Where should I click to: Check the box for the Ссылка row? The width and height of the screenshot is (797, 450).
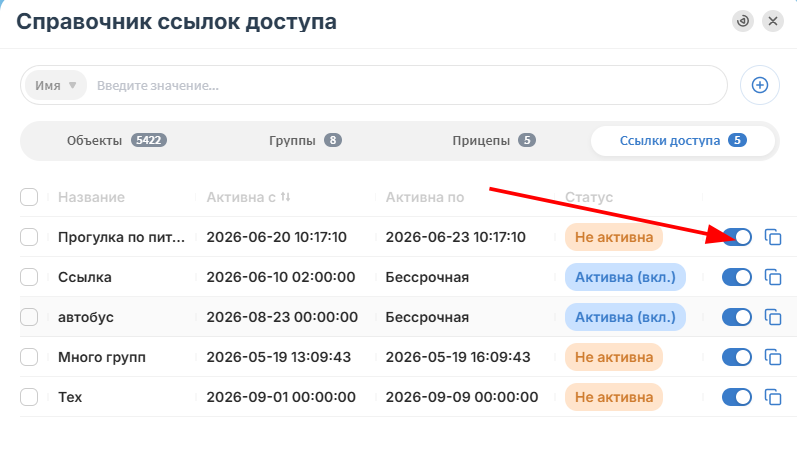[x=29, y=277]
